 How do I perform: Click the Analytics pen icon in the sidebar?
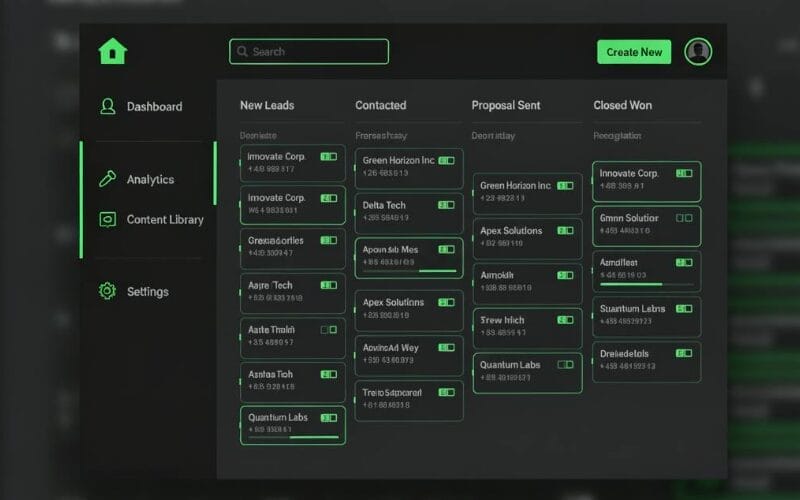107,179
